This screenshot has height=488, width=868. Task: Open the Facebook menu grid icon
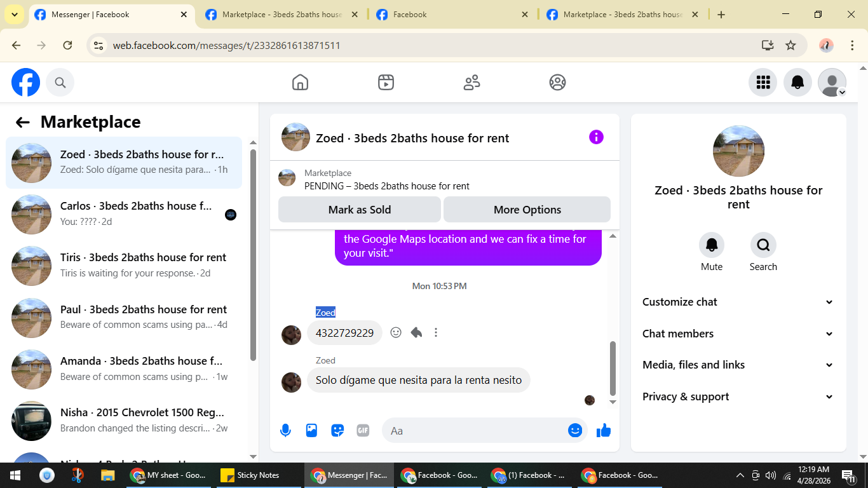[763, 83]
